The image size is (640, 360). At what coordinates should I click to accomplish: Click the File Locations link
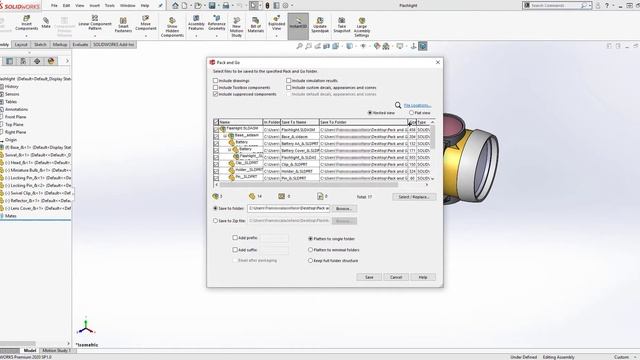pyautogui.click(x=417, y=105)
